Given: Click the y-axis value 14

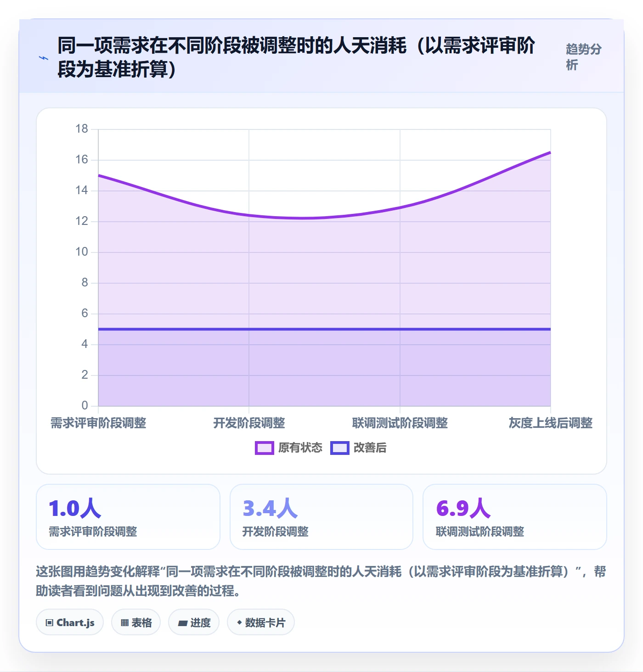Looking at the screenshot, I should click(82, 190).
